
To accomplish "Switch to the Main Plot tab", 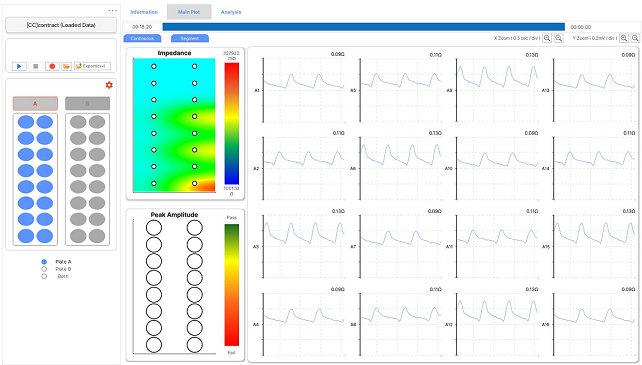I will (x=189, y=12).
